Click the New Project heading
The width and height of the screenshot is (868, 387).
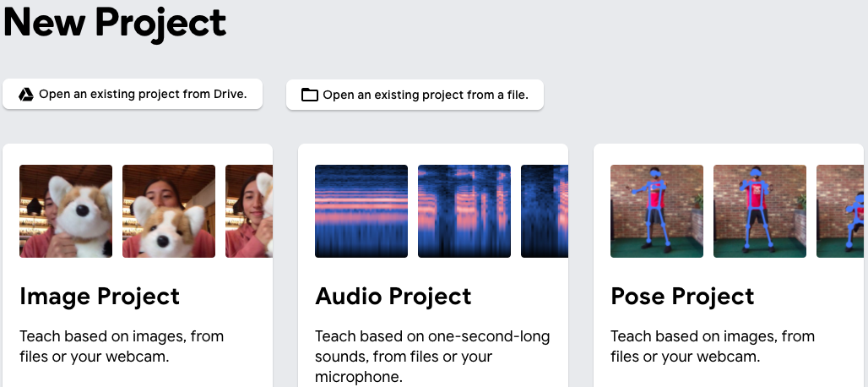pos(115,21)
